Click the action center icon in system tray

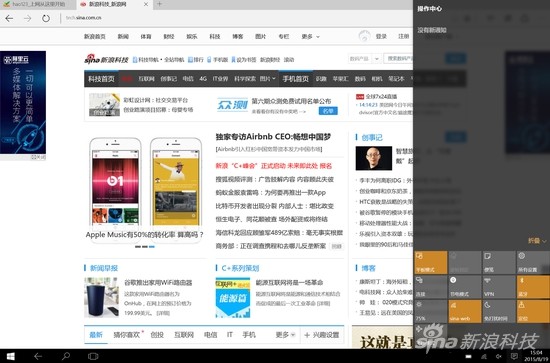[514, 356]
